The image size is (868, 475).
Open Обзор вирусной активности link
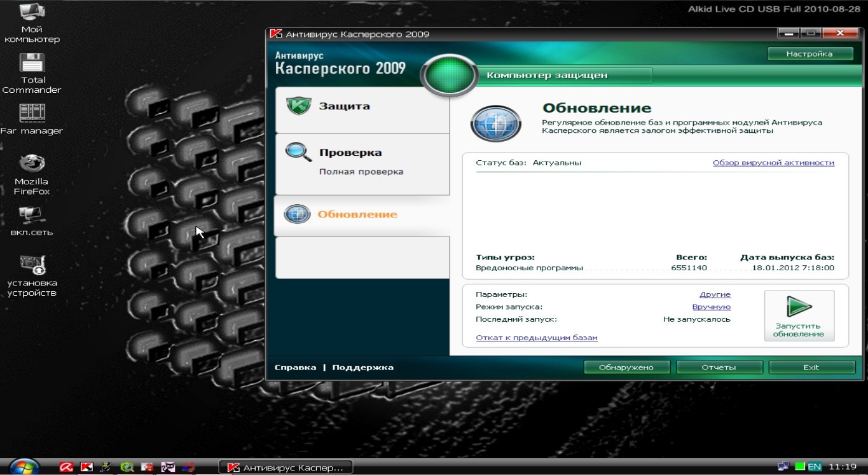(773, 163)
